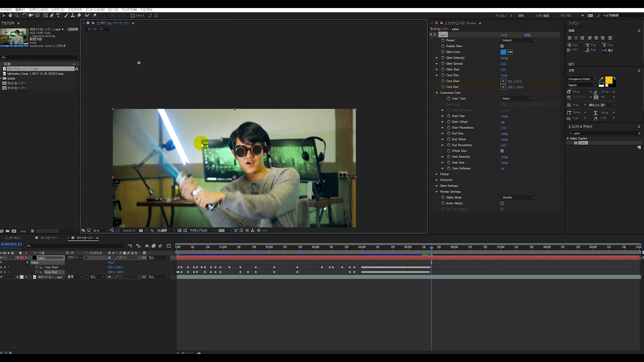
Task: Select the Type tool
Action: point(58,16)
